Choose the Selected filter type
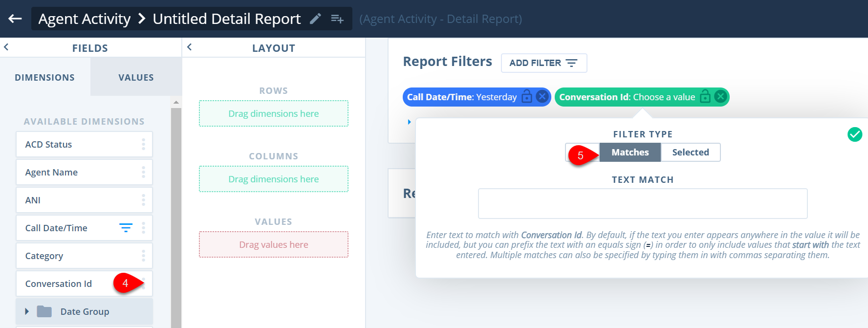Viewport: 868px width, 328px height. coord(691,152)
